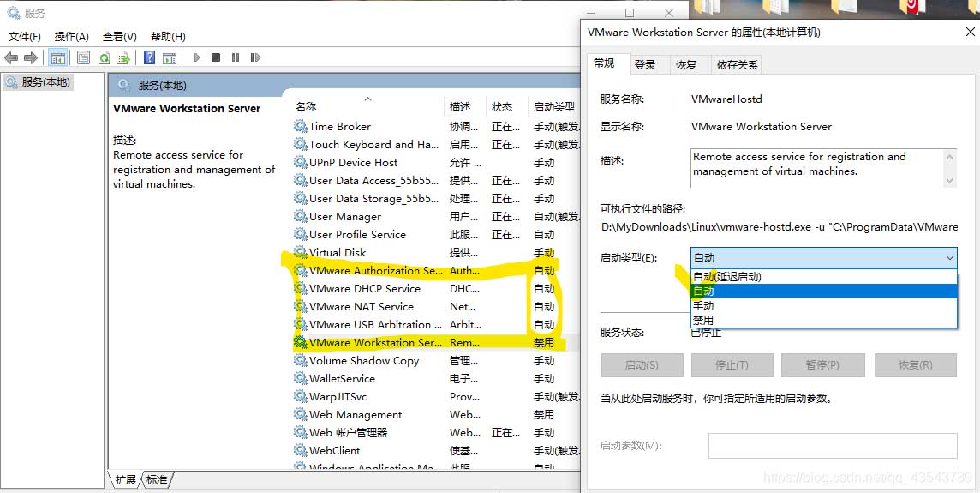Switch to the 扩展 view tab
The height and width of the screenshot is (493, 980).
tap(126, 479)
